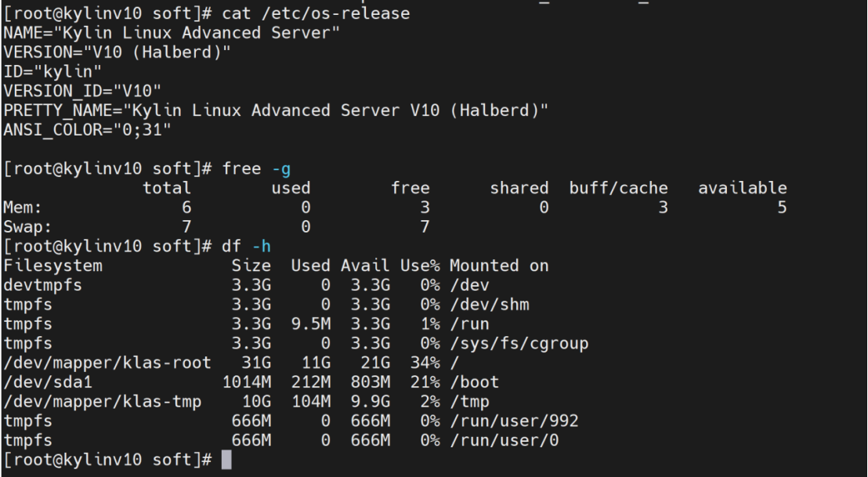Click the 'free -g' command text
This screenshot has width=868, height=477.
pos(262,168)
